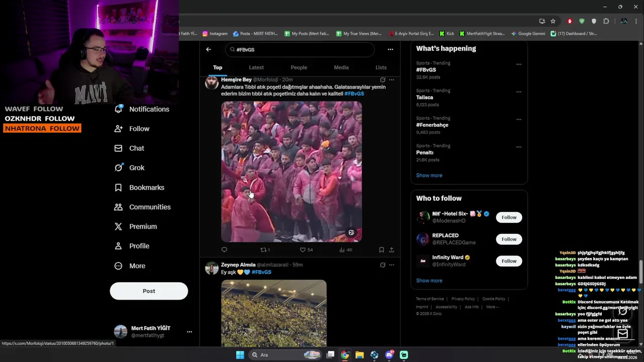
Task: Open Privacy Policy footer link
Action: click(x=463, y=299)
